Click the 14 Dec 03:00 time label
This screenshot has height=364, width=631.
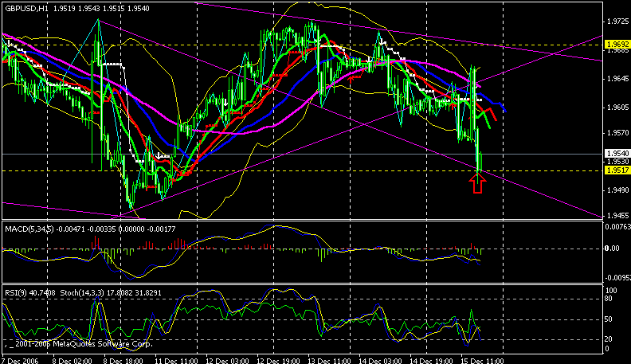pyautogui.click(x=381, y=360)
